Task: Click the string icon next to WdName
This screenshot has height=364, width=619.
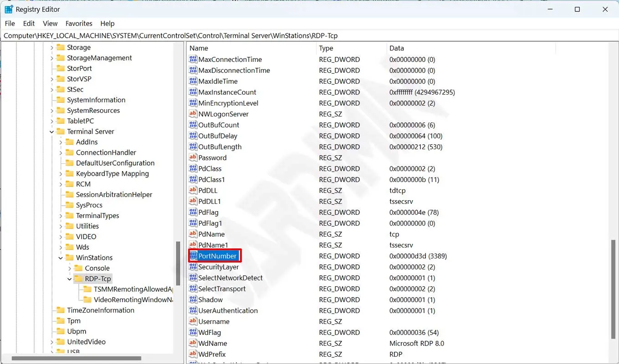Action: [x=193, y=344]
